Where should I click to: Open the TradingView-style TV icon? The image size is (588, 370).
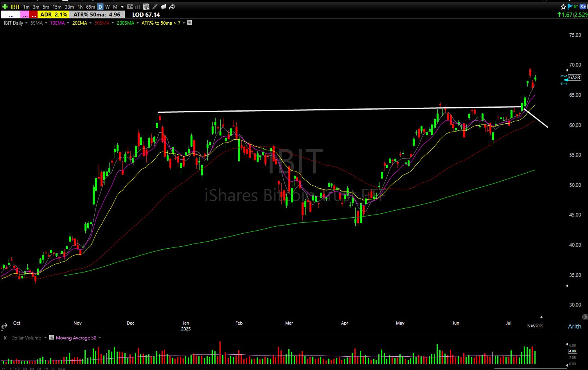tap(130, 7)
